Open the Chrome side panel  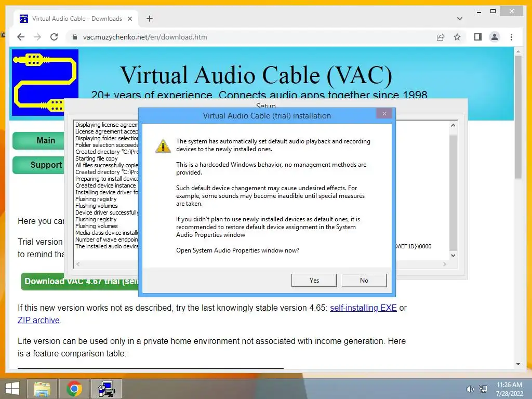click(478, 37)
